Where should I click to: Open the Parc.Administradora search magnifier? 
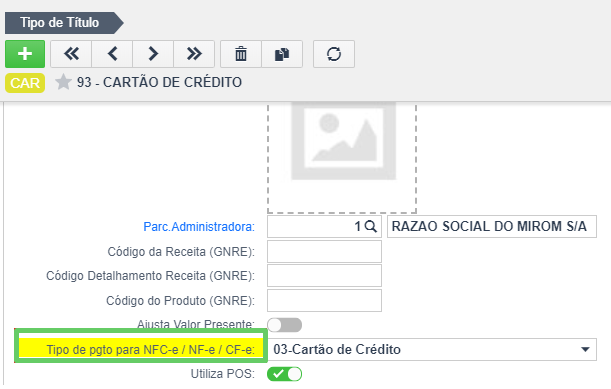371,226
